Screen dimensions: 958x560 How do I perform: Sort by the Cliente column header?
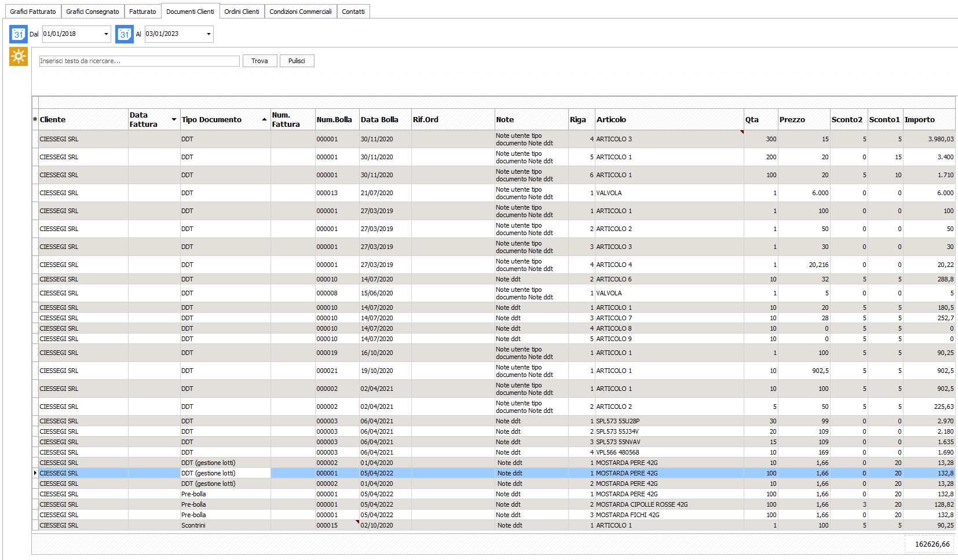tap(83, 119)
